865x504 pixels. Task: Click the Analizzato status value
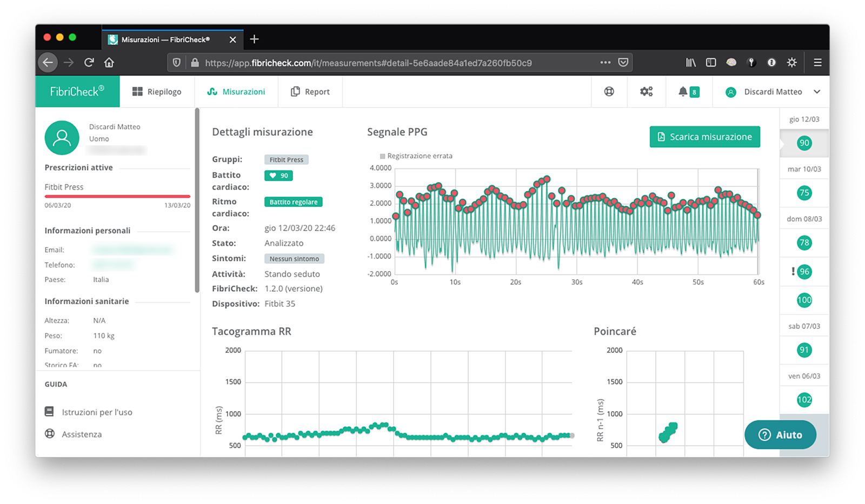(x=284, y=243)
